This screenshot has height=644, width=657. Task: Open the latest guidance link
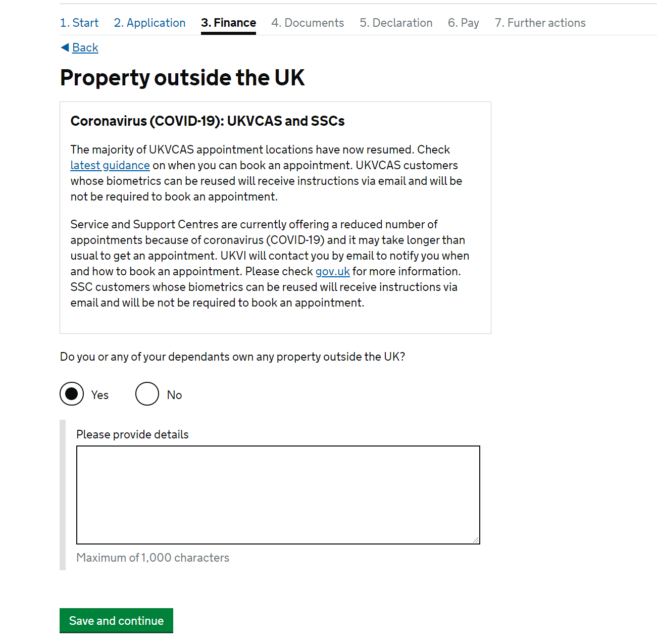110,165
